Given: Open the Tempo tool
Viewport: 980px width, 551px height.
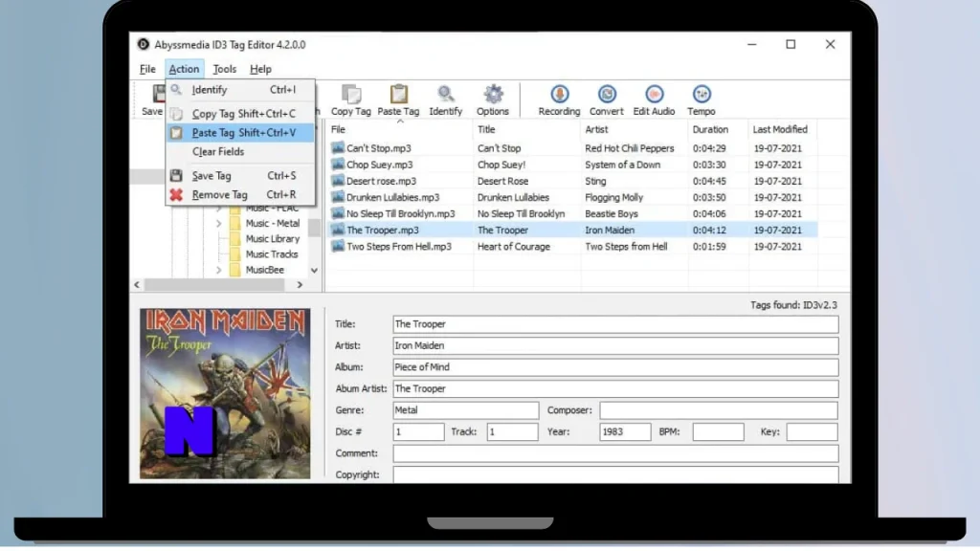Looking at the screenshot, I should coord(702,95).
